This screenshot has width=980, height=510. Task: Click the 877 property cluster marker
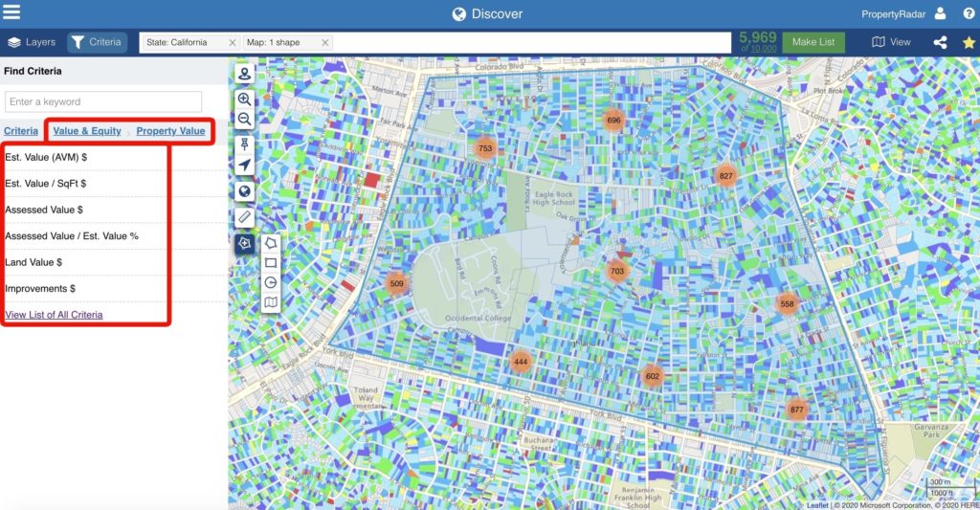[796, 410]
